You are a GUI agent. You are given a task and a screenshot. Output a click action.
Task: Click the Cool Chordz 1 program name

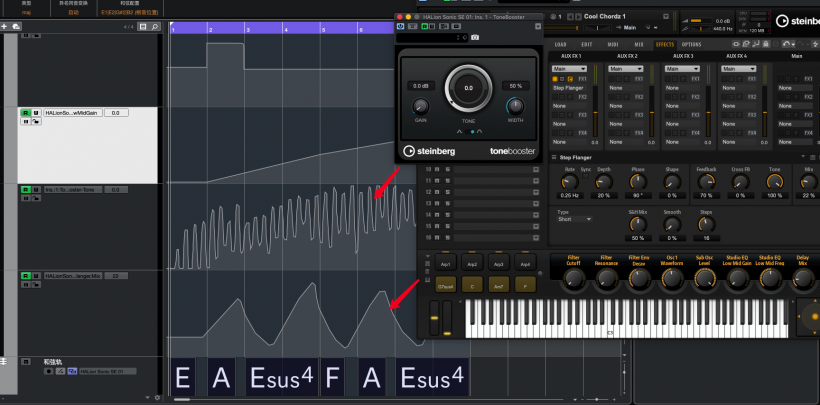[605, 17]
